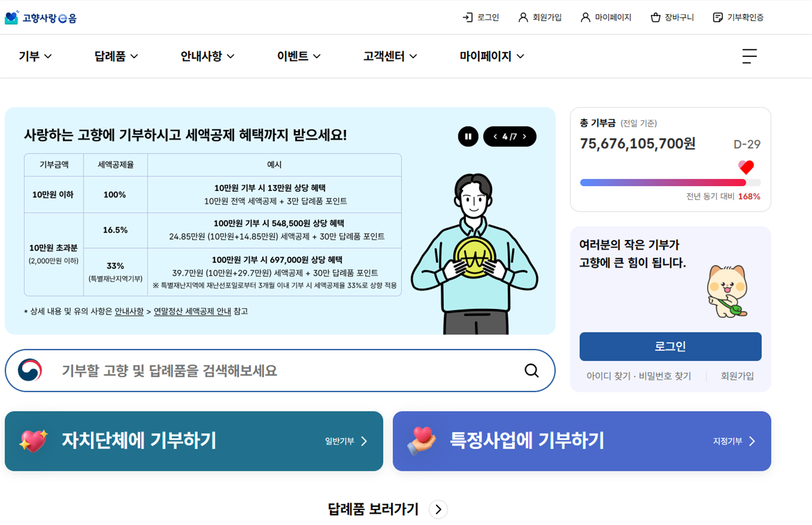
Task: Expand the 고객센터 dropdown menu
Action: pos(390,56)
